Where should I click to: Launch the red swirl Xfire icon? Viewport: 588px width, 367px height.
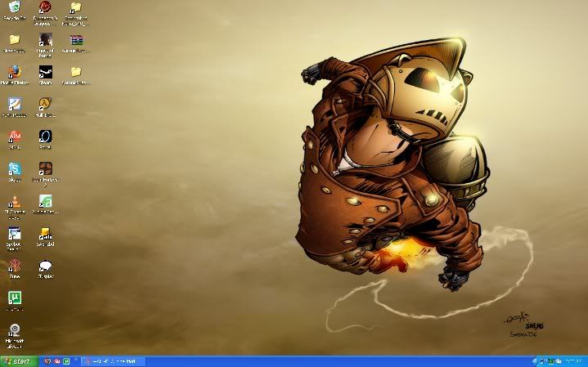coord(15,269)
